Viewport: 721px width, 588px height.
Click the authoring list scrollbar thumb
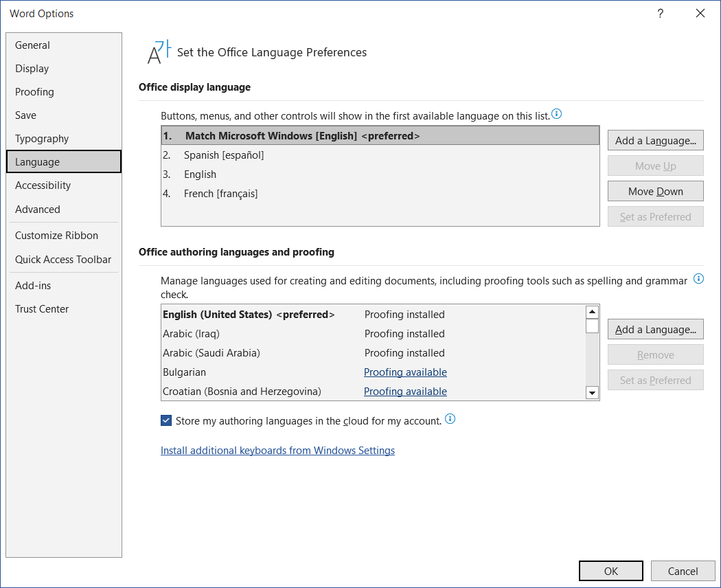(592, 326)
